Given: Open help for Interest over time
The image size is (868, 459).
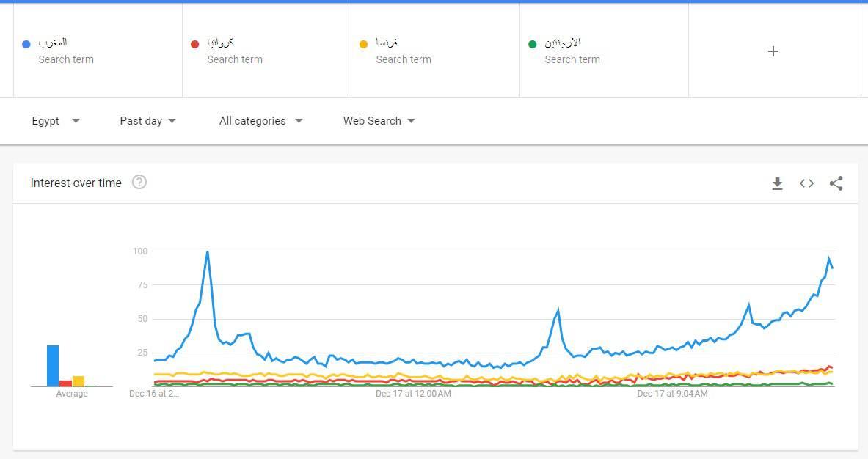Looking at the screenshot, I should tap(139, 182).
